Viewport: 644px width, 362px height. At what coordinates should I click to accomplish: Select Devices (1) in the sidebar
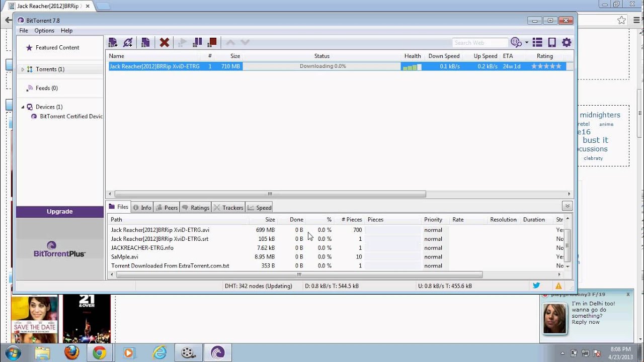click(49, 107)
